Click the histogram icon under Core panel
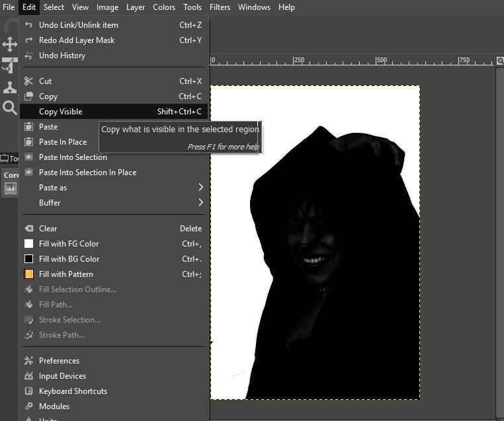 [x=10, y=188]
